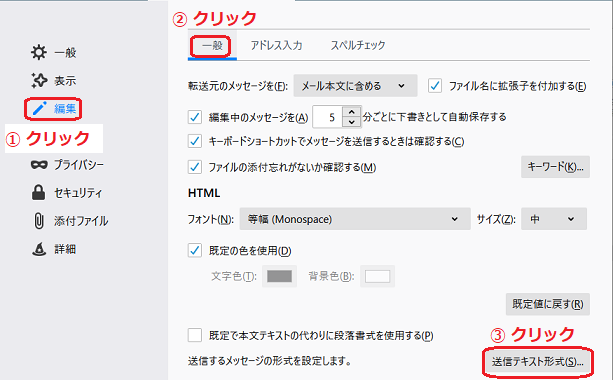Click the padlock icon beside セキュリティ
Image resolution: width=613 pixels, height=380 pixels.
point(38,192)
